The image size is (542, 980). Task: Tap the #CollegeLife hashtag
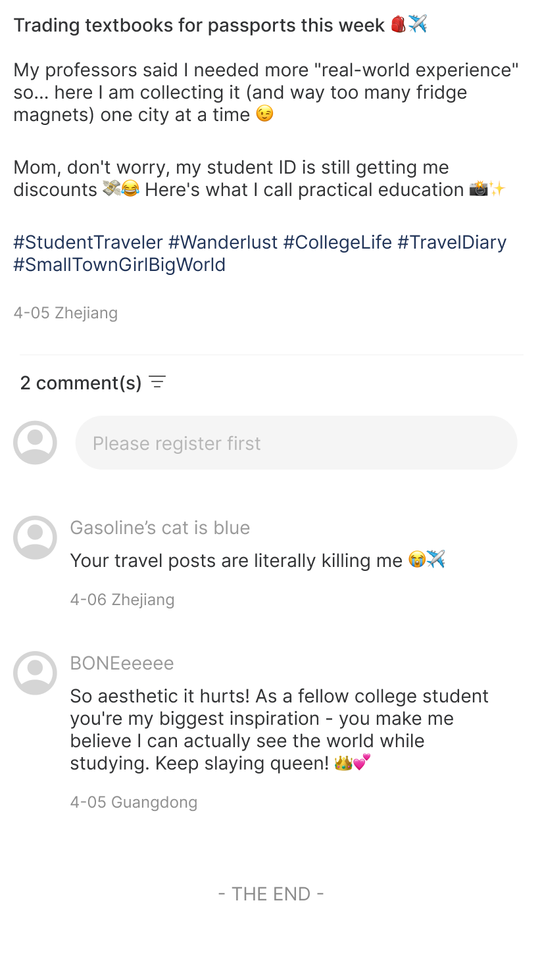coord(337,242)
